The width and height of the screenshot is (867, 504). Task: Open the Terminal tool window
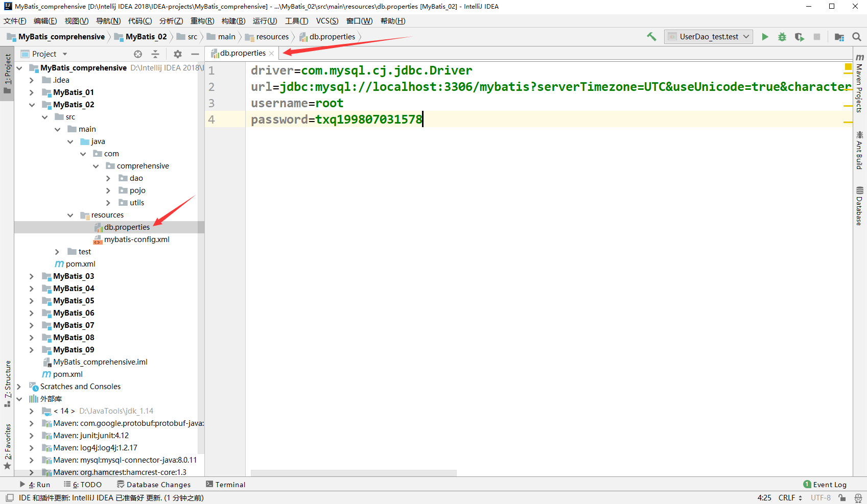225,485
